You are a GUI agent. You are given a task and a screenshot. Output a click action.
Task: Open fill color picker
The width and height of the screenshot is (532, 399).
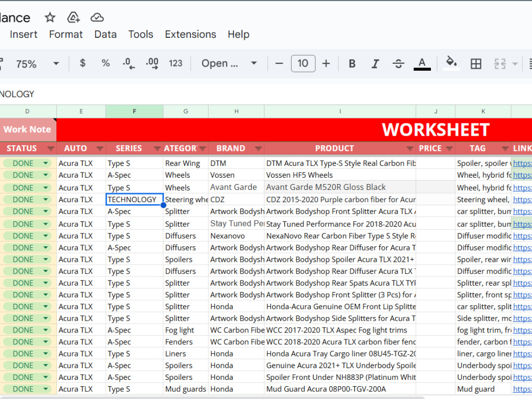(451, 63)
